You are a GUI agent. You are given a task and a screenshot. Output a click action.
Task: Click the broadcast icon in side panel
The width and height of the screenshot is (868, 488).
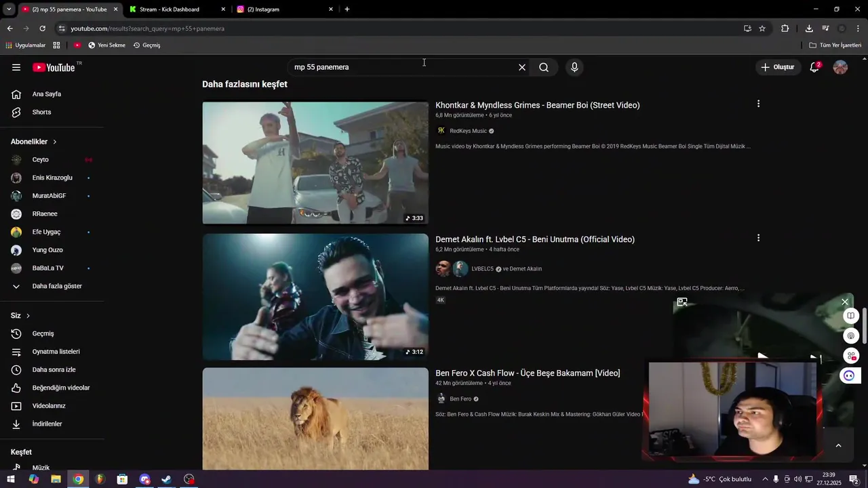(x=850, y=335)
